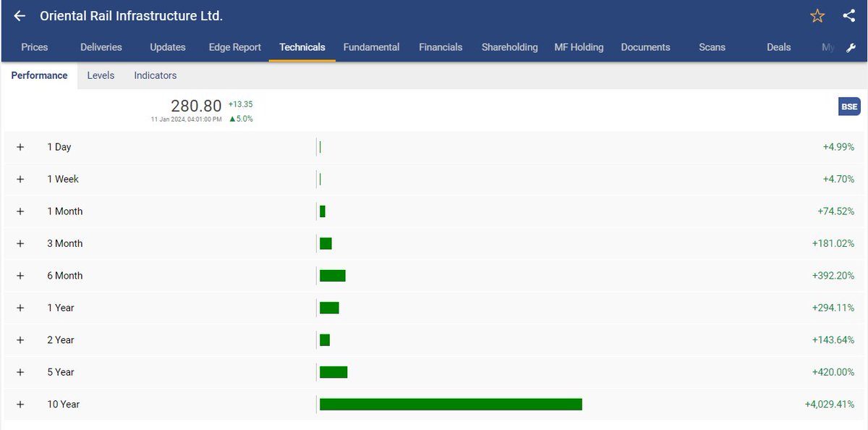Image resolution: width=868 pixels, height=430 pixels.
Task: Click the 2 Year green performance bar
Action: (x=325, y=340)
